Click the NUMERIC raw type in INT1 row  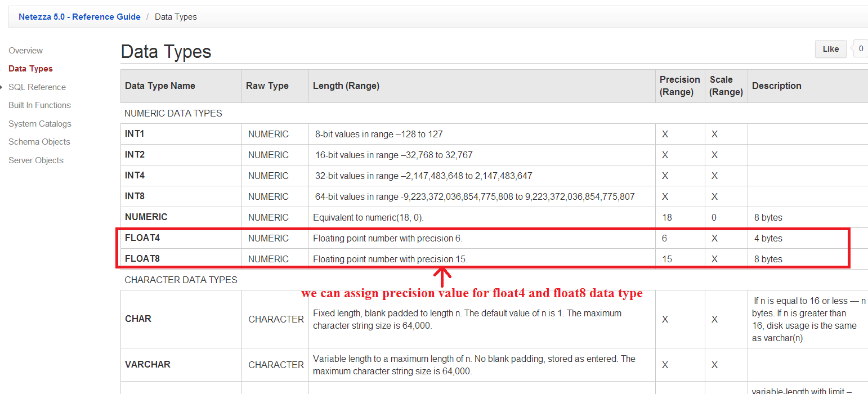[268, 135]
